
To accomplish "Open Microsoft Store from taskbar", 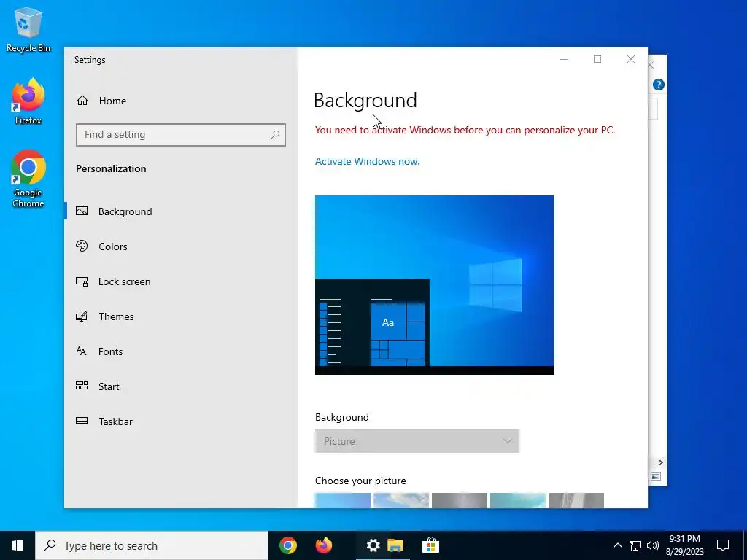I will click(x=430, y=545).
